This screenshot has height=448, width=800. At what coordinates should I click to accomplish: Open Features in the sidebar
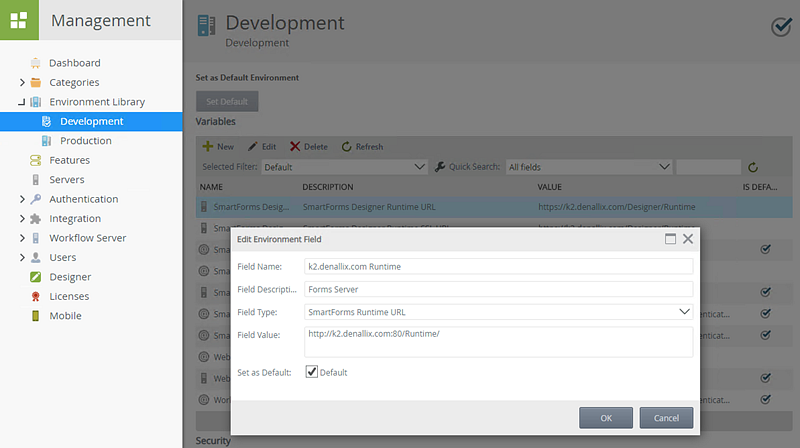point(69,160)
